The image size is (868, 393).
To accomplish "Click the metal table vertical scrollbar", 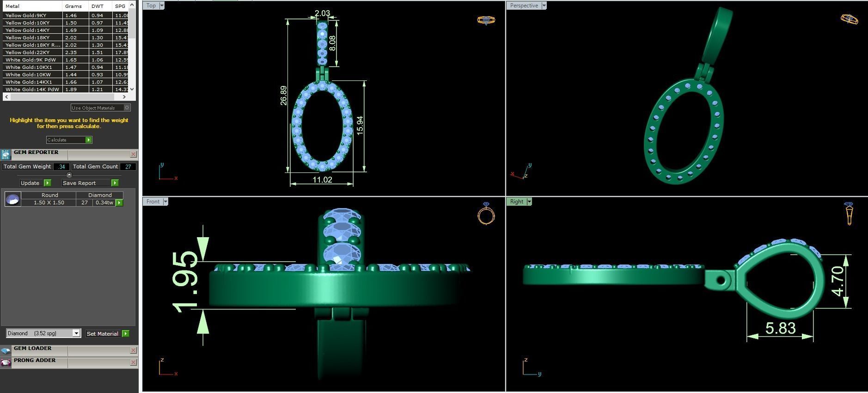I will 132,23.
